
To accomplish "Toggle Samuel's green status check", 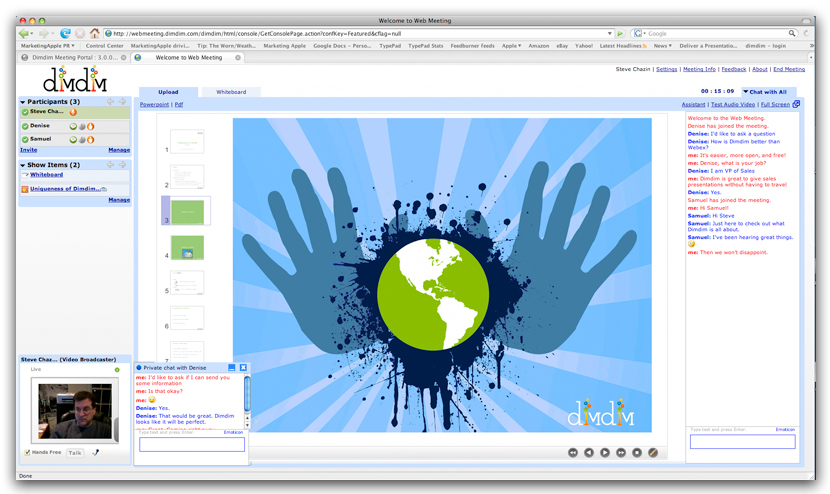I will point(25,139).
